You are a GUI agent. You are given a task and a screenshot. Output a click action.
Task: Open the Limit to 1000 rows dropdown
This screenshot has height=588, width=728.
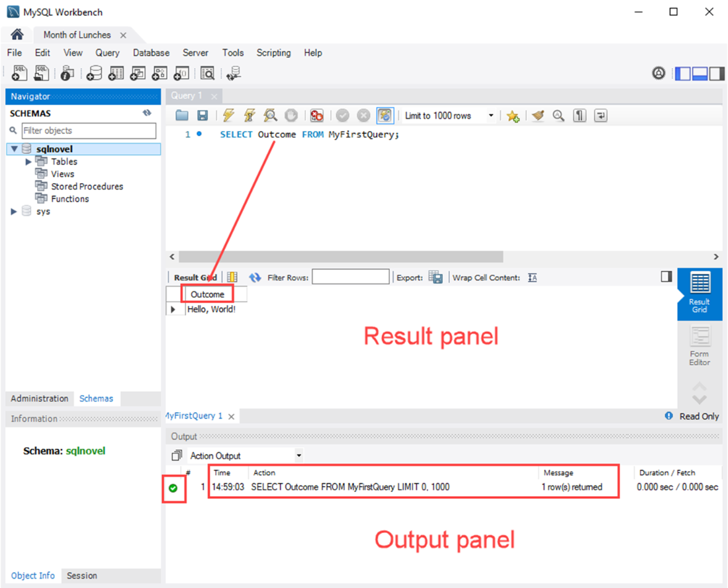[x=449, y=116]
